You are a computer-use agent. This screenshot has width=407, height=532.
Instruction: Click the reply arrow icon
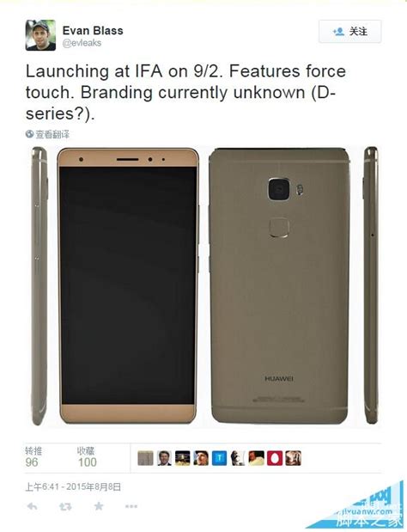click(x=32, y=506)
